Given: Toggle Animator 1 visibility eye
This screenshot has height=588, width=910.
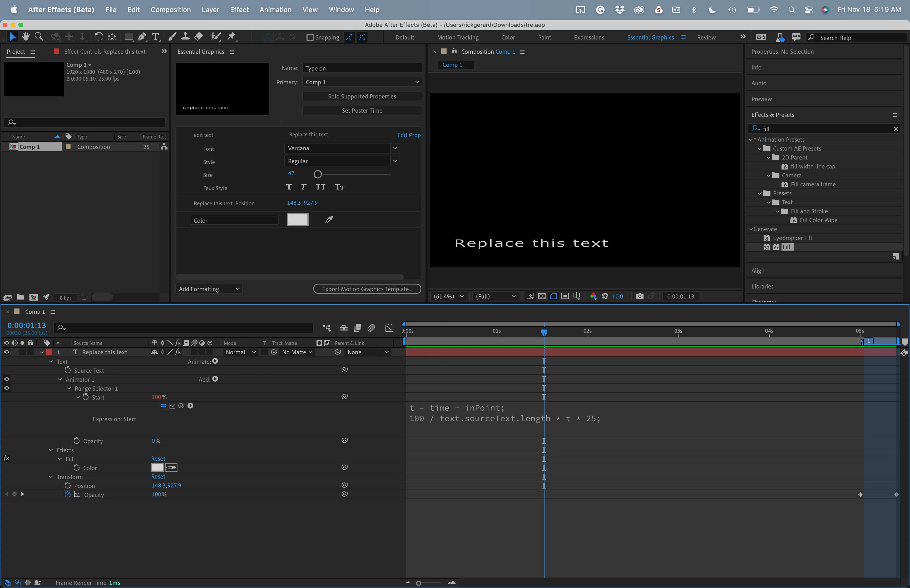Looking at the screenshot, I should [7, 379].
